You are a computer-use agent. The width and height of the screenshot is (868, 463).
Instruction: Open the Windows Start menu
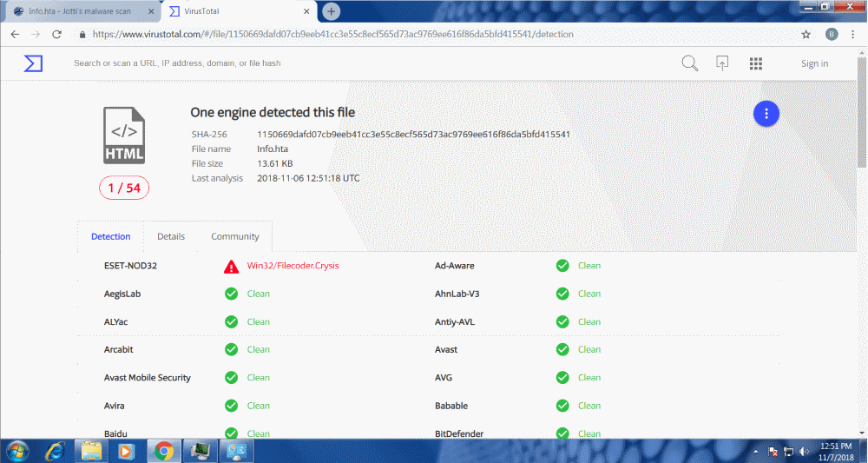coord(17,452)
